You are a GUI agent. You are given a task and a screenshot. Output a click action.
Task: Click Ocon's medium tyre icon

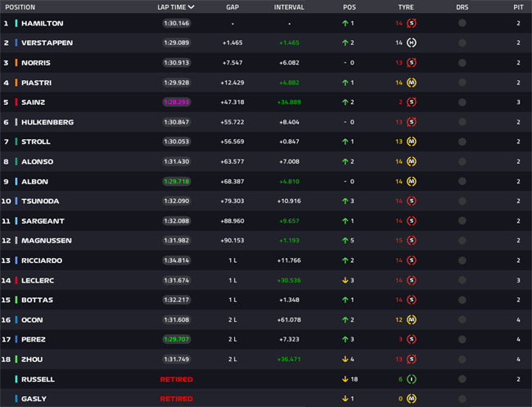tap(412, 319)
